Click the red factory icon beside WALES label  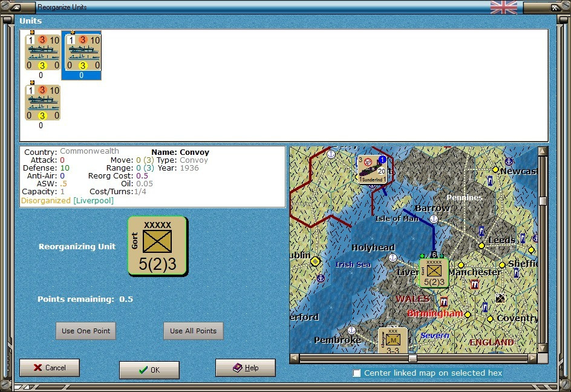tap(443, 302)
